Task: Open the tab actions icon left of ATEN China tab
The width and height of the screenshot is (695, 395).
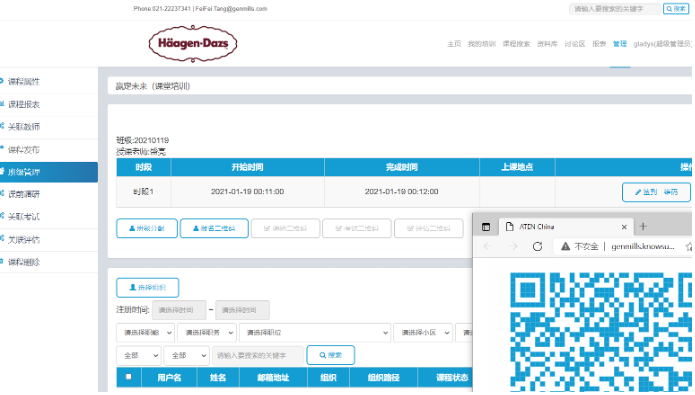Action: point(486,227)
